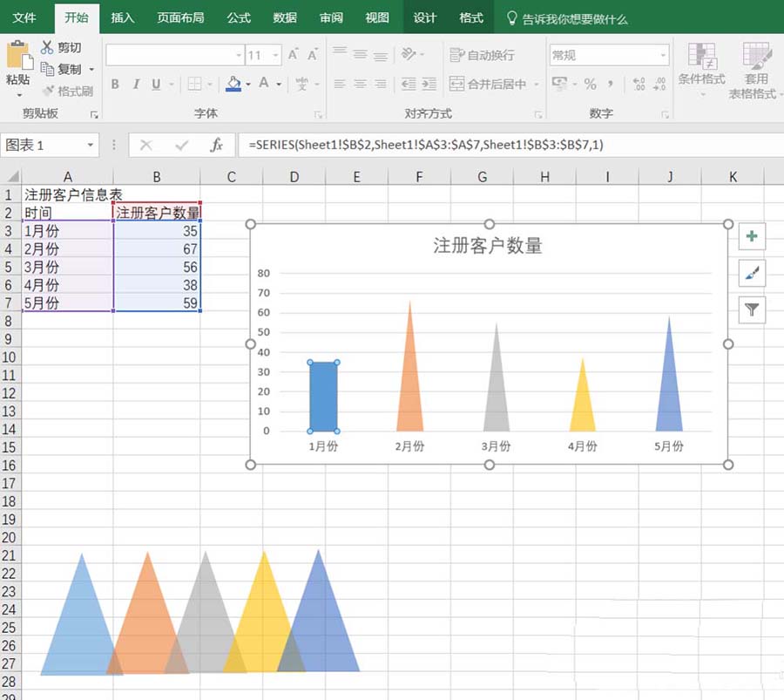Viewport: 784px width, 700px height.
Task: Decrease indent in the alignment group
Action: pos(409,84)
